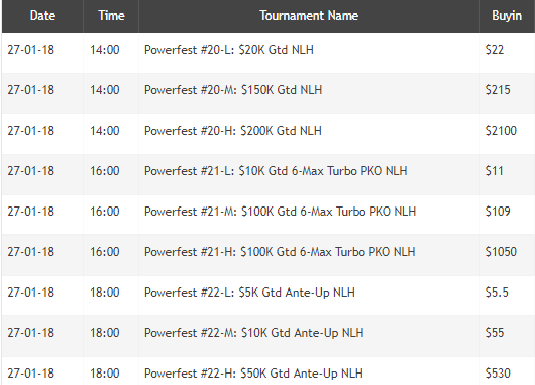
Task: Click the $109 buyin cell
Action: click(498, 212)
